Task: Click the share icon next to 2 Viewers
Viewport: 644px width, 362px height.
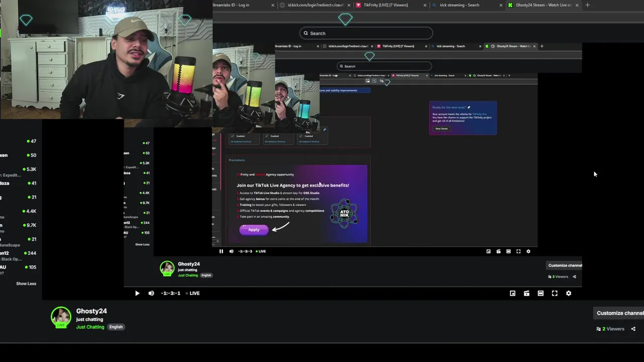Action: 633,329
